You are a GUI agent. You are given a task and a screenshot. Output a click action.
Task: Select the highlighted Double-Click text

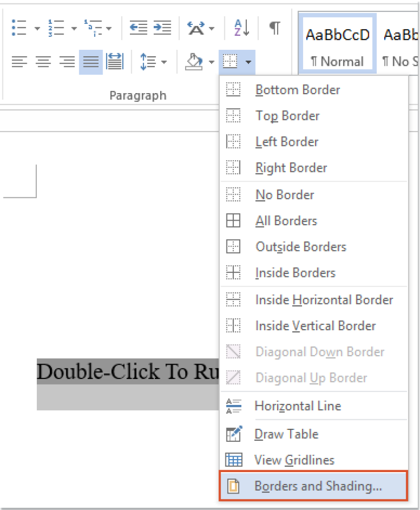(124, 371)
